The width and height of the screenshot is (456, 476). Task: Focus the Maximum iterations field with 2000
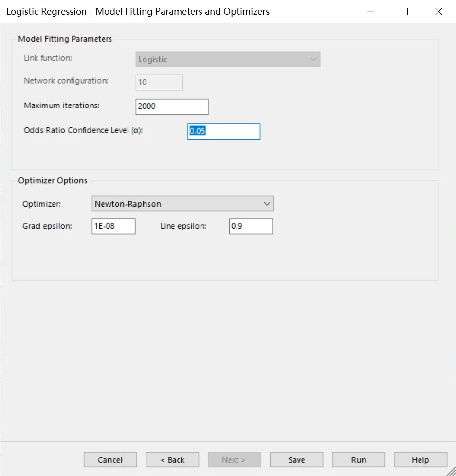pyautogui.click(x=172, y=106)
